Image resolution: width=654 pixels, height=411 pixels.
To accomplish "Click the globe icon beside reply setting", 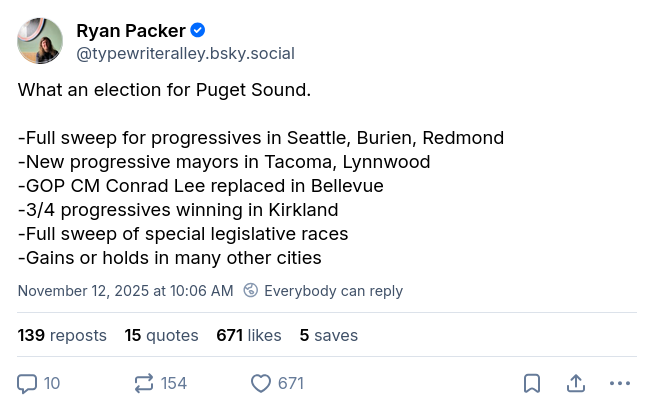I will (251, 291).
